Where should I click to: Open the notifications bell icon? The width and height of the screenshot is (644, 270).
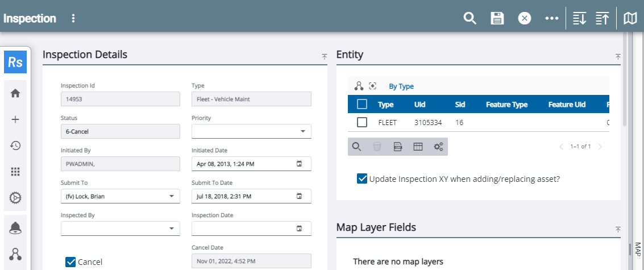[x=16, y=229]
